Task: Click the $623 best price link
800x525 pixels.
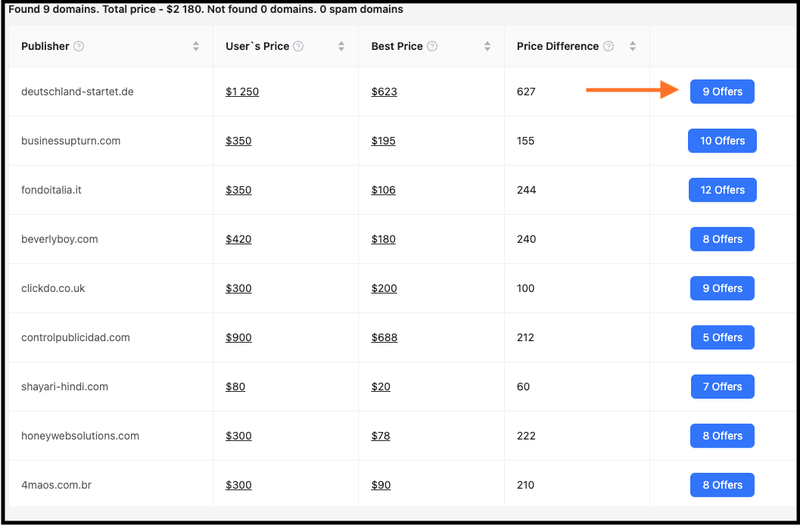Action: click(384, 92)
